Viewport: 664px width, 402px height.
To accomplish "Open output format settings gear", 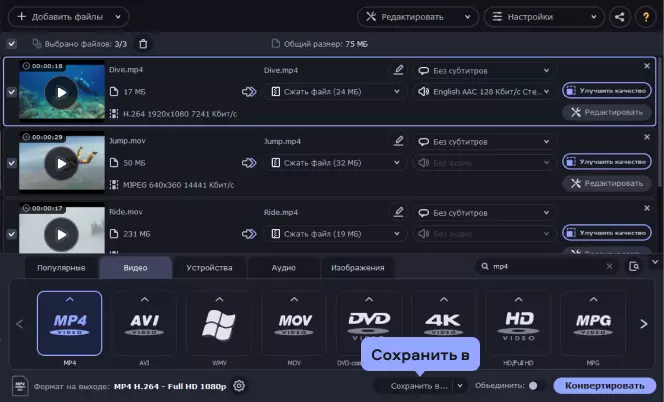I will pos(239,386).
